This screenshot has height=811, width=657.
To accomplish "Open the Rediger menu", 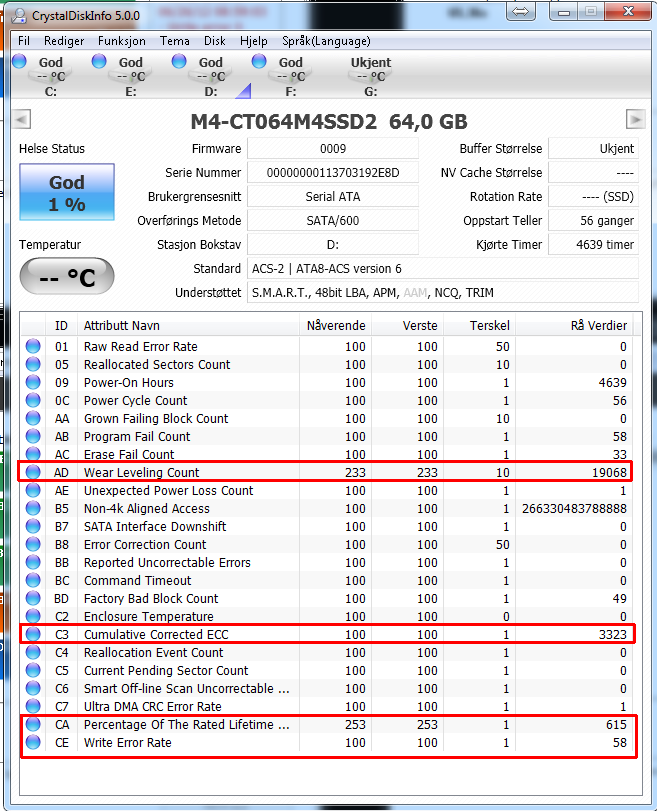I will [64, 41].
